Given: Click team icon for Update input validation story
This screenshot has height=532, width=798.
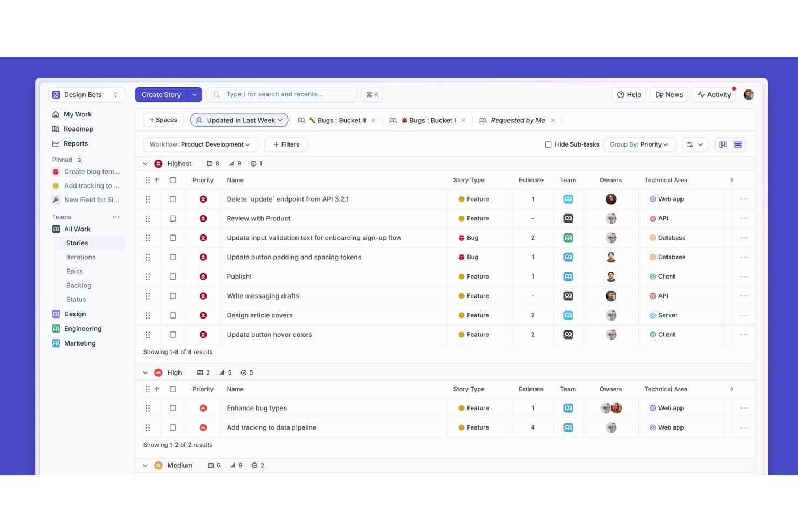Looking at the screenshot, I should (568, 238).
